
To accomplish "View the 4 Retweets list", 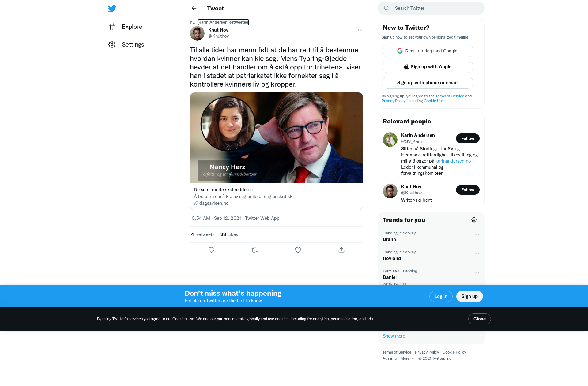I will pos(203,234).
